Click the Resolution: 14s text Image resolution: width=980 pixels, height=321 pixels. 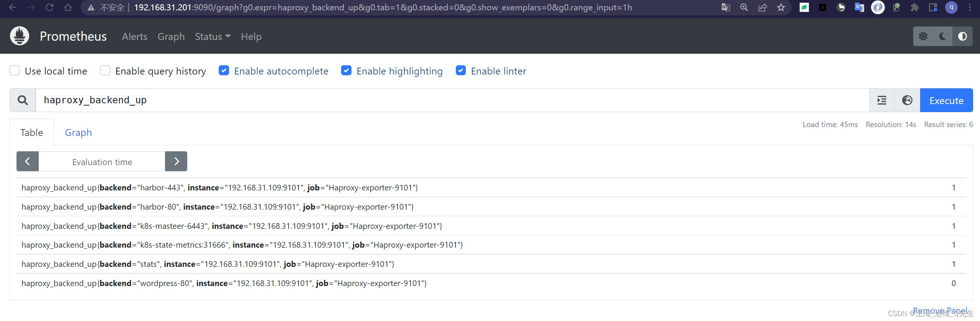(891, 124)
